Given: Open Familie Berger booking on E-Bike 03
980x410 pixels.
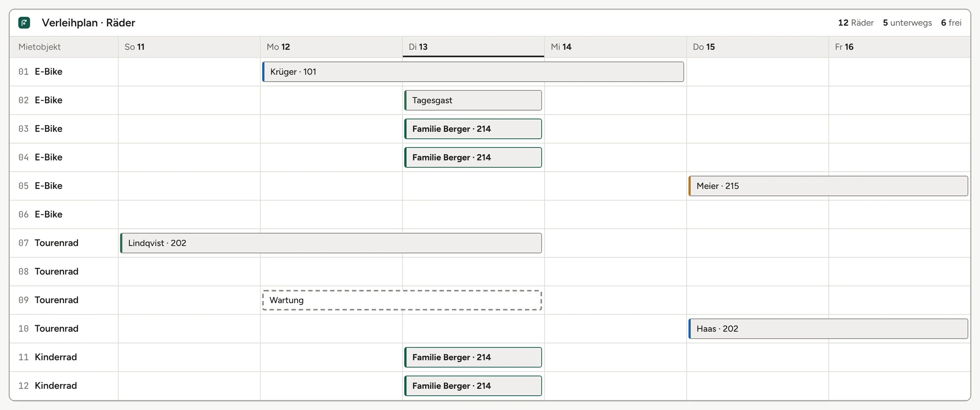Looking at the screenshot, I should (473, 129).
